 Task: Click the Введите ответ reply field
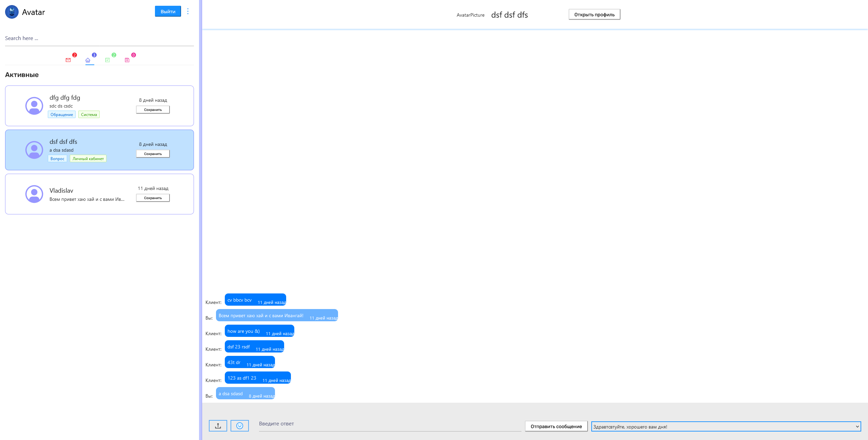390,424
